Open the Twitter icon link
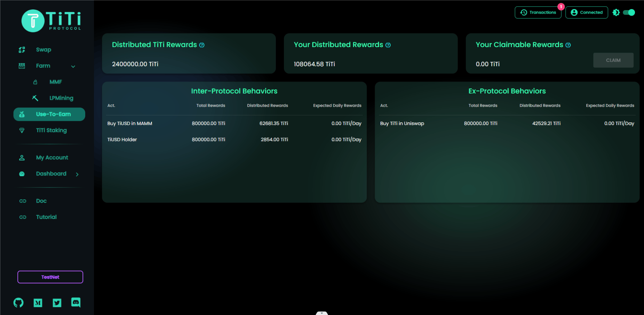 pos(57,303)
